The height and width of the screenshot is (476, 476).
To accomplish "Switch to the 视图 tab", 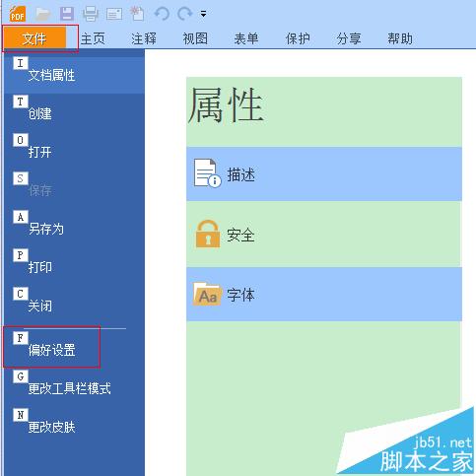I will (195, 38).
